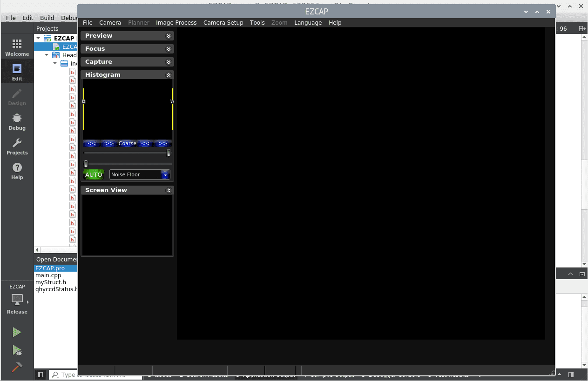Select qhyccdStatus.h in Open Documents
Image resolution: width=588 pixels, height=381 pixels.
coord(56,289)
